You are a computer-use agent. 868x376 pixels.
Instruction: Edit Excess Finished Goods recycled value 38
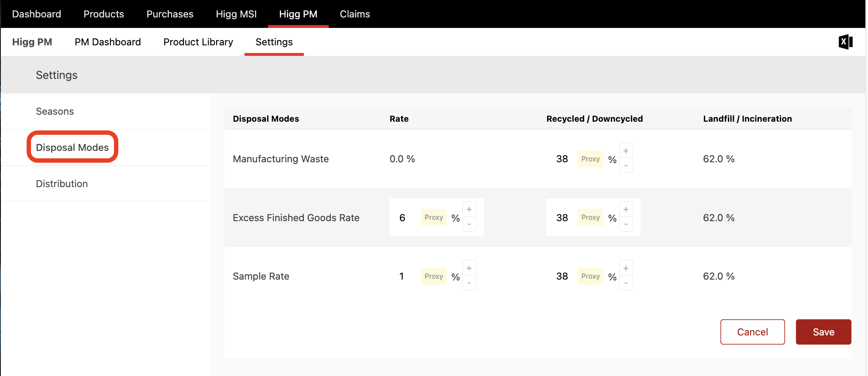pos(562,218)
